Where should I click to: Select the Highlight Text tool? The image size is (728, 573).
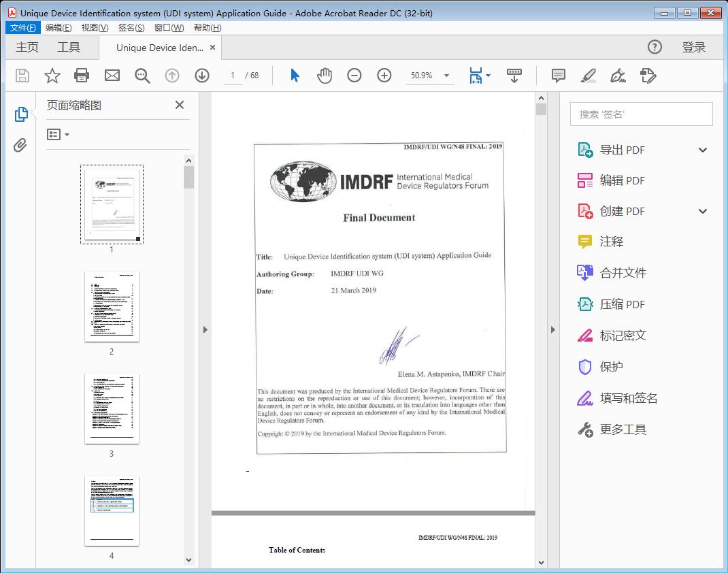[x=588, y=76]
